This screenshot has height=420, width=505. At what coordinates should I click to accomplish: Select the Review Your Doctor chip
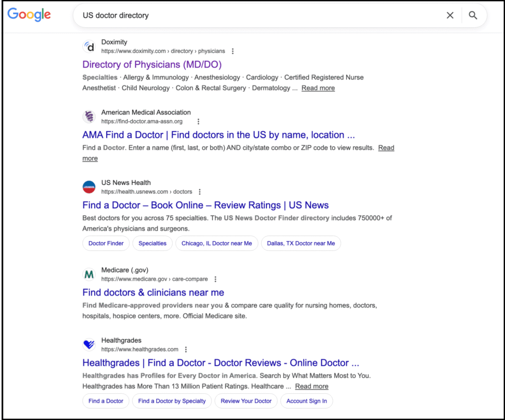point(246,401)
